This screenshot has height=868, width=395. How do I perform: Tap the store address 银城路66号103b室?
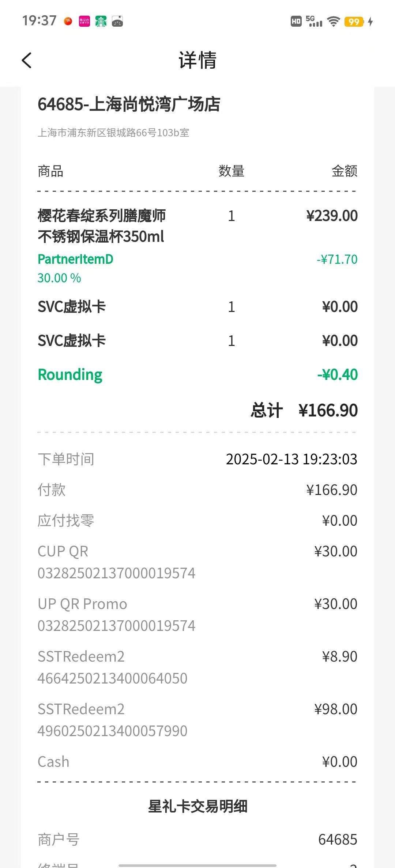[113, 132]
